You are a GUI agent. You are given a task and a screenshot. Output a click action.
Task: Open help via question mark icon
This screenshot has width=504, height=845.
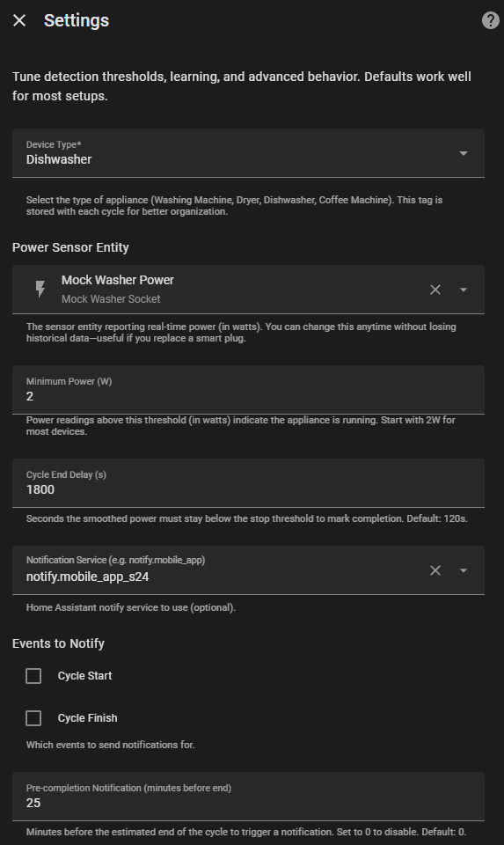(490, 20)
